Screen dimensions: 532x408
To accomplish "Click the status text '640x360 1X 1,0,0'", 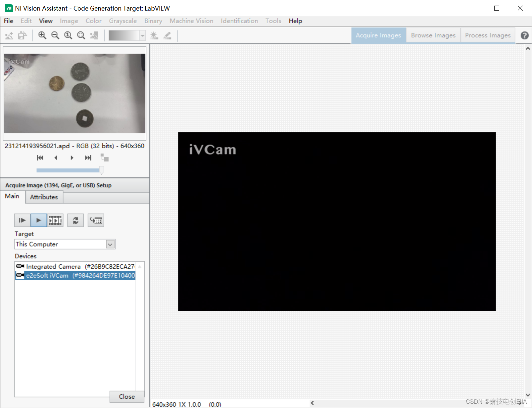I will (176, 404).
